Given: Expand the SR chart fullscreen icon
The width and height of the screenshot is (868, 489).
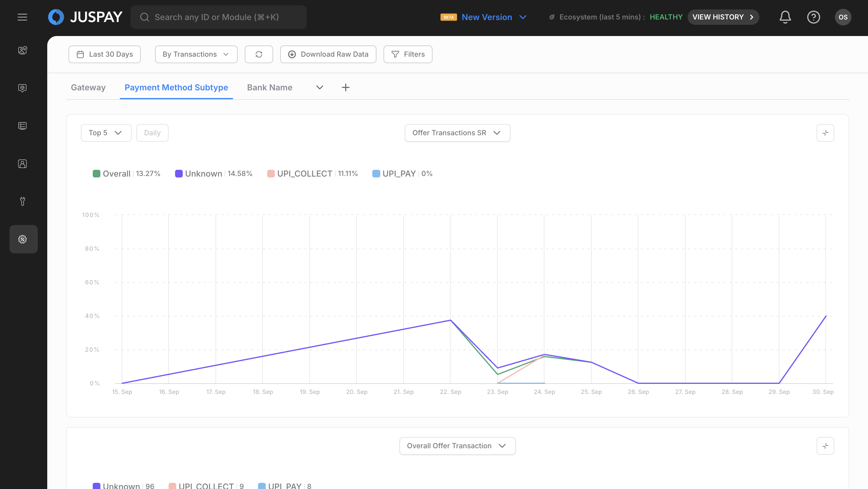Looking at the screenshot, I should pyautogui.click(x=825, y=133).
